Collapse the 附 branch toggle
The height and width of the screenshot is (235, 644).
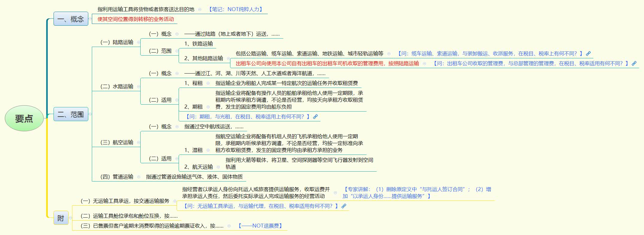coord(70,218)
